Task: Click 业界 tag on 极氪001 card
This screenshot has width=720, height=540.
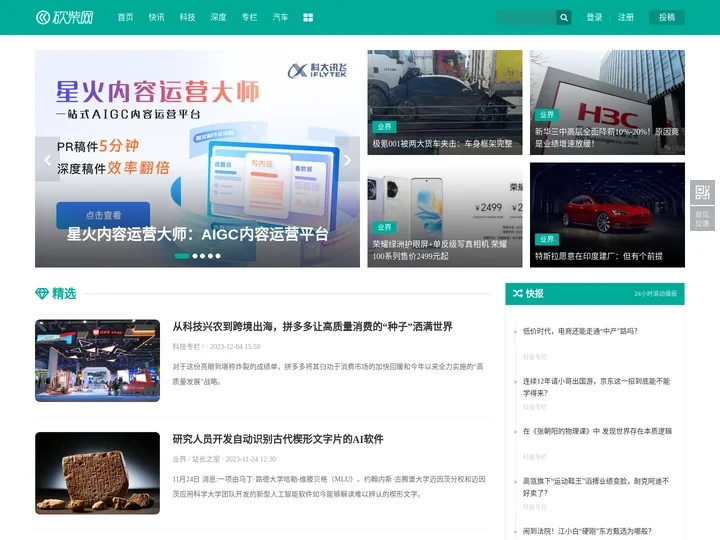Action: (384, 127)
